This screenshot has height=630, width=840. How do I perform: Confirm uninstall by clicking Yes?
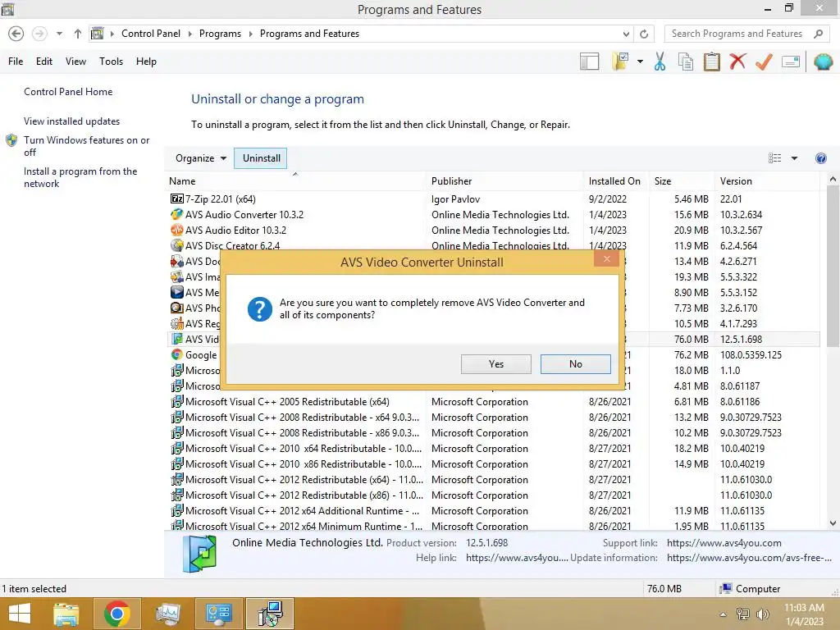coord(495,363)
